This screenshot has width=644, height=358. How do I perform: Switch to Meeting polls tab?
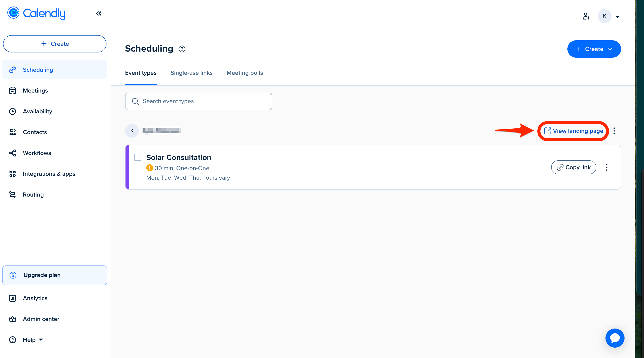click(245, 73)
